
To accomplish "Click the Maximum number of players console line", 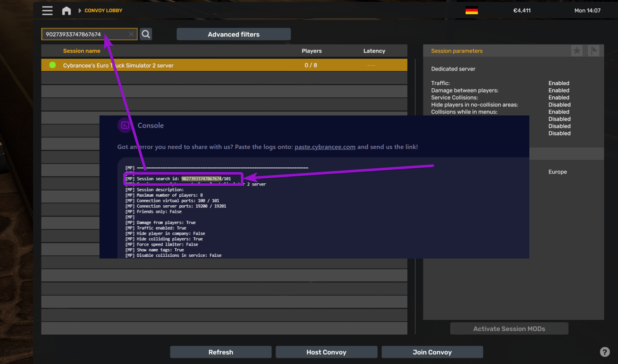I will 164,195.
